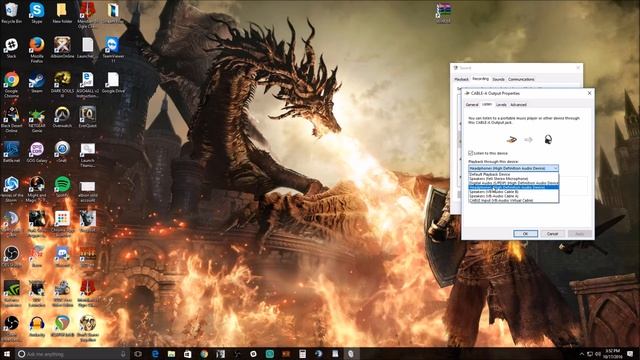Image resolution: width=640 pixels, height=360 pixels.
Task: Select the desktop icon near the top right
Action: [x=443, y=13]
